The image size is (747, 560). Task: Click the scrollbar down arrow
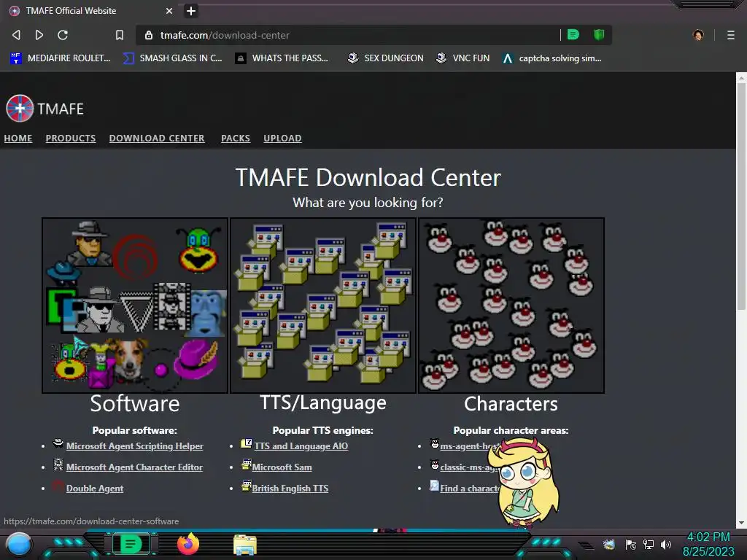741,522
